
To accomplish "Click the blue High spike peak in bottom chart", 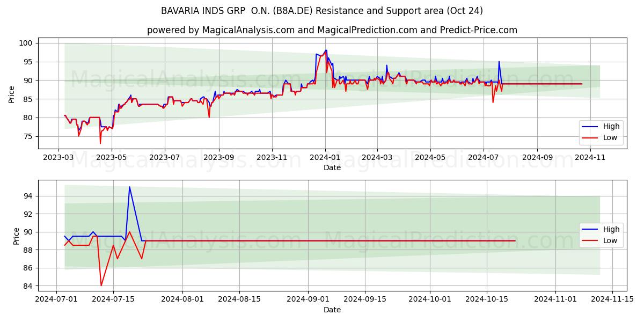I will [x=129, y=187].
